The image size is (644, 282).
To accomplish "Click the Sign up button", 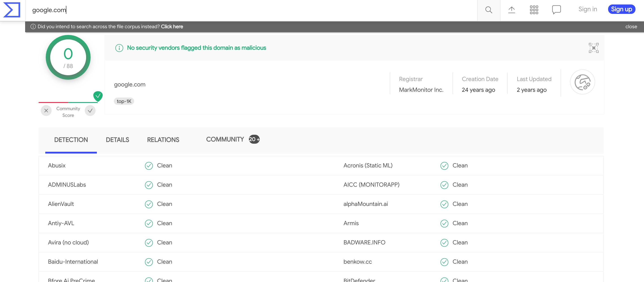I will pyautogui.click(x=621, y=9).
